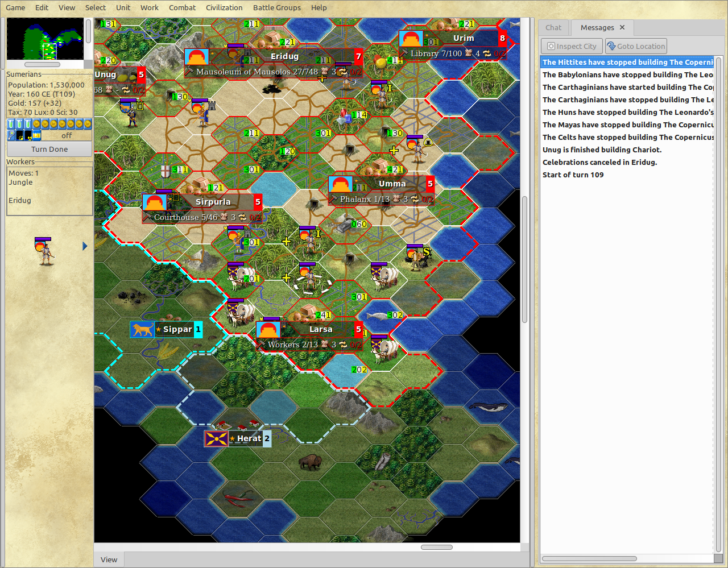Click Larsa's 'Workers 2/13' production text
The width and height of the screenshot is (728, 568).
click(x=292, y=345)
